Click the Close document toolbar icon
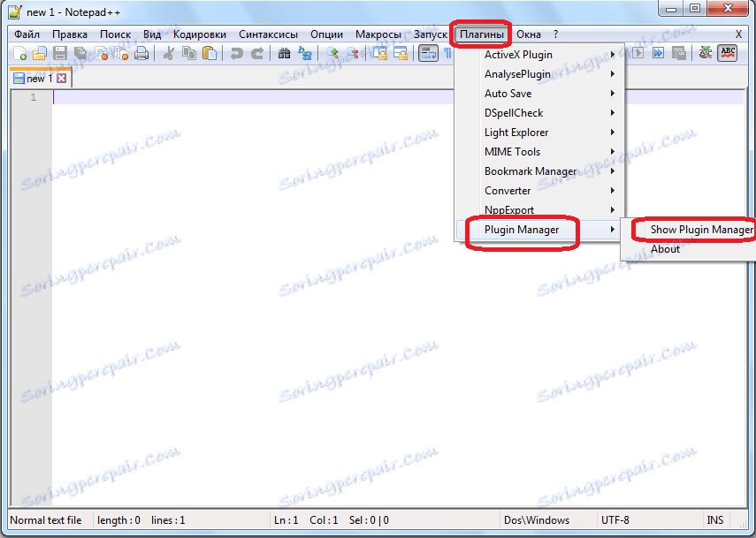Viewport: 756px width, 538px height. click(101, 53)
